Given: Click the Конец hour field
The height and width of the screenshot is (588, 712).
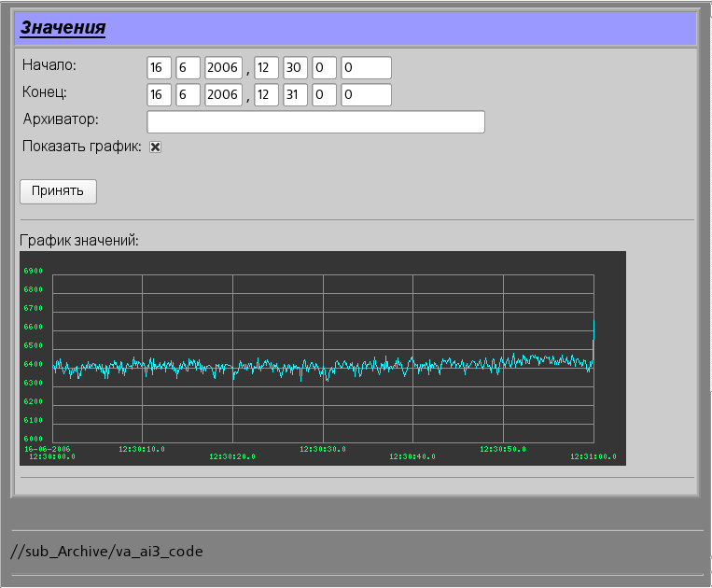Looking at the screenshot, I should (266, 95).
